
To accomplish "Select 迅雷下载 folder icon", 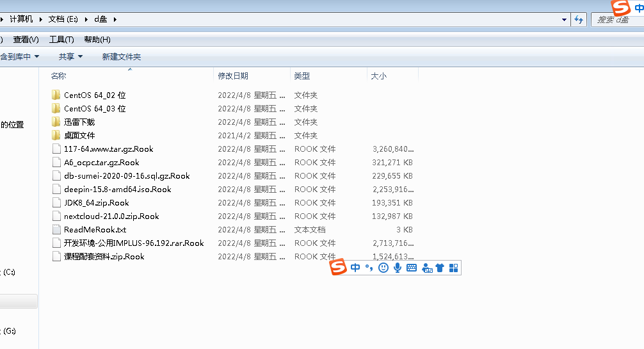I will (56, 122).
